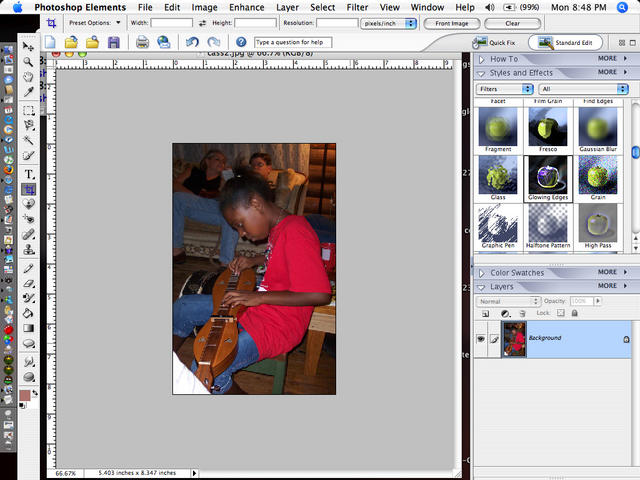
Task: Reset to default black and white colors
Action: coord(22,405)
